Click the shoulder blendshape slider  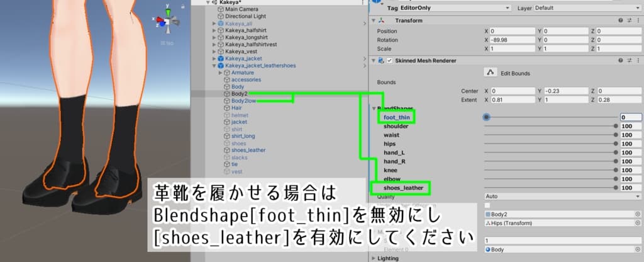[x=551, y=126]
